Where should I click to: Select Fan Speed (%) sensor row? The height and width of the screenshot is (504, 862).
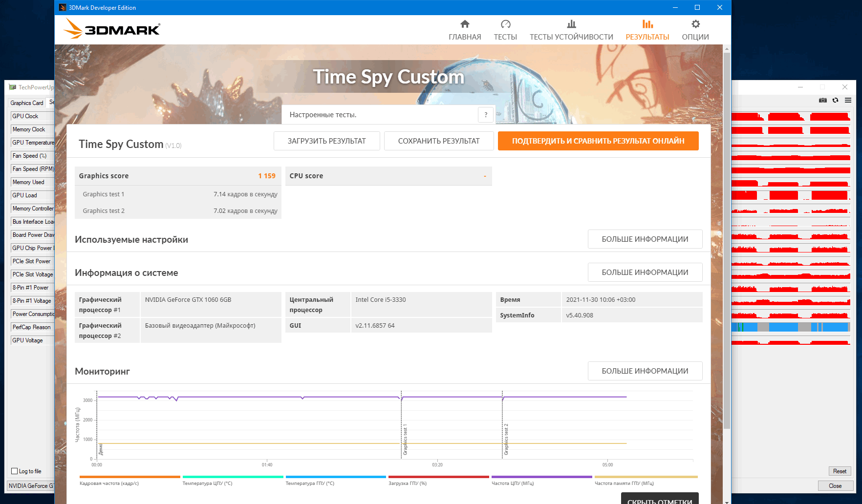pos(32,156)
